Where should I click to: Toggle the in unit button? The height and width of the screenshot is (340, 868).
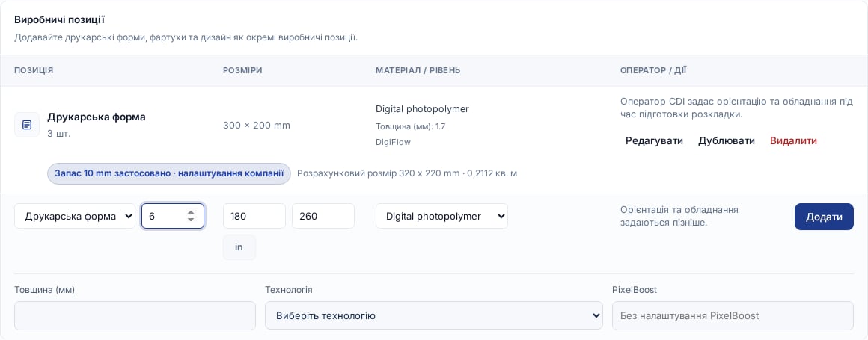click(239, 247)
